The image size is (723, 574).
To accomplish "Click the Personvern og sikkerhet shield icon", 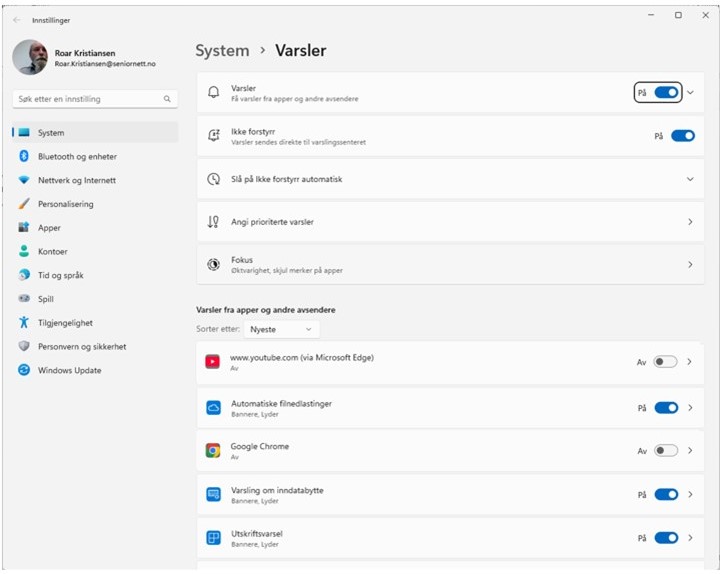I will (x=24, y=346).
